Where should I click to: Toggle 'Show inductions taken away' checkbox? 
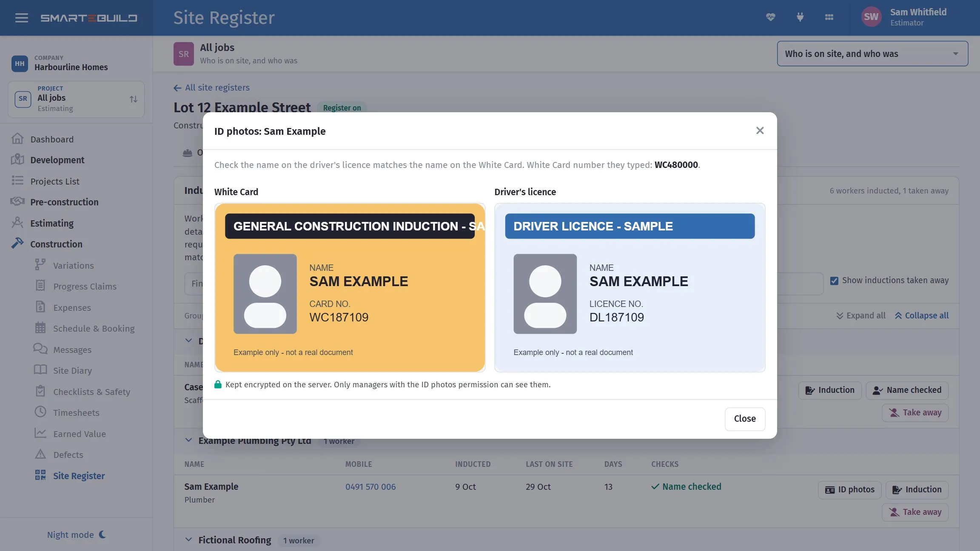[x=834, y=281]
